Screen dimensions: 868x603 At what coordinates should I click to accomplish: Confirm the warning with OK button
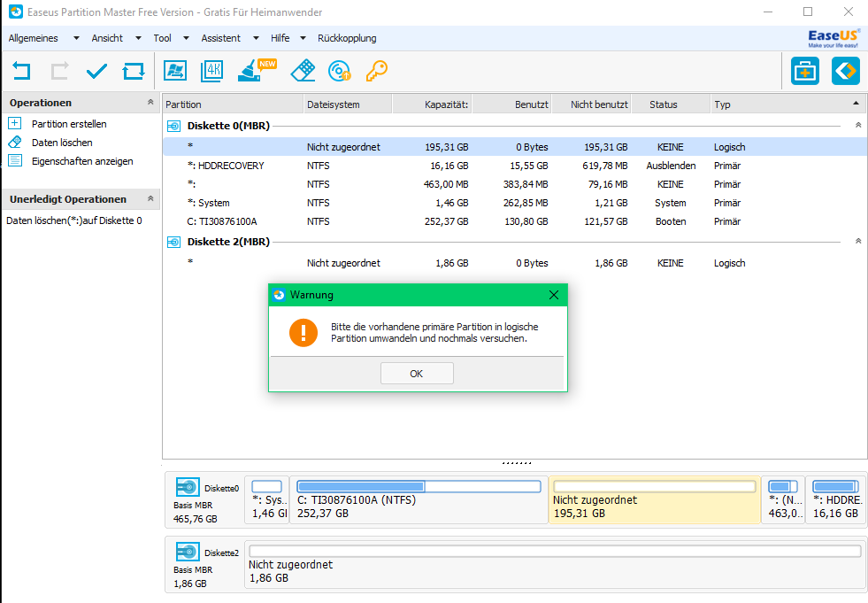(x=417, y=374)
